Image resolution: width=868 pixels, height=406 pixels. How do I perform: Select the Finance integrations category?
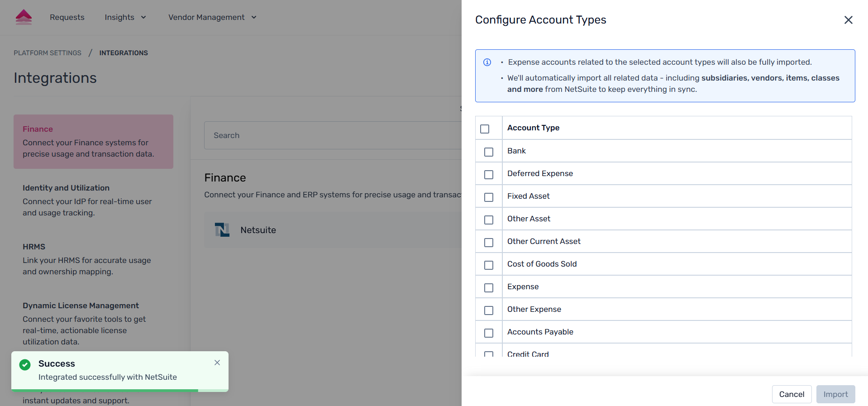click(x=93, y=142)
